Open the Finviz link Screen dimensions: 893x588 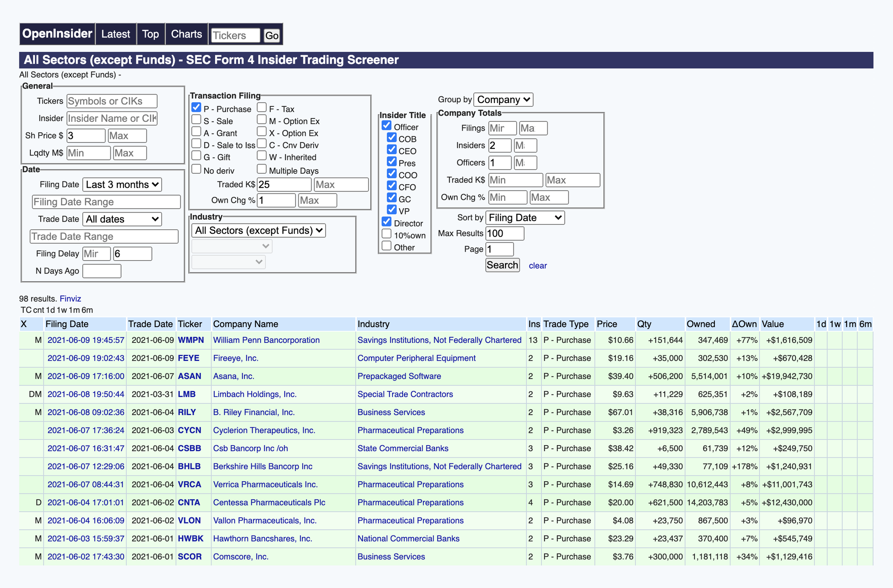[70, 299]
